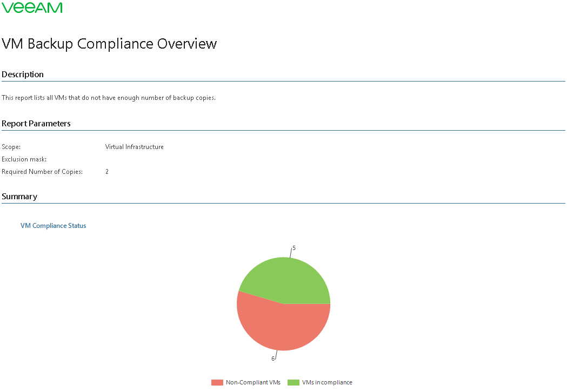Click the pie data label 5
This screenshot has width=567, height=392.
click(294, 248)
